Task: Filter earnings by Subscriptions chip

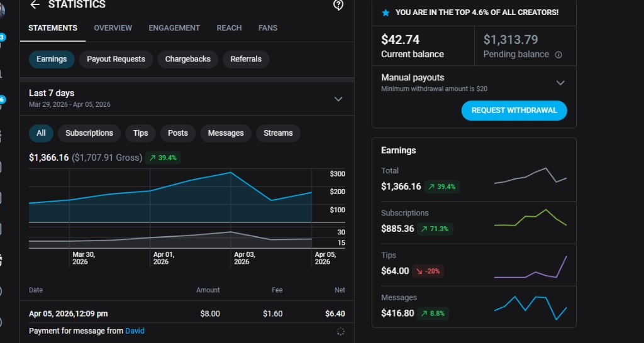Action: click(x=89, y=133)
